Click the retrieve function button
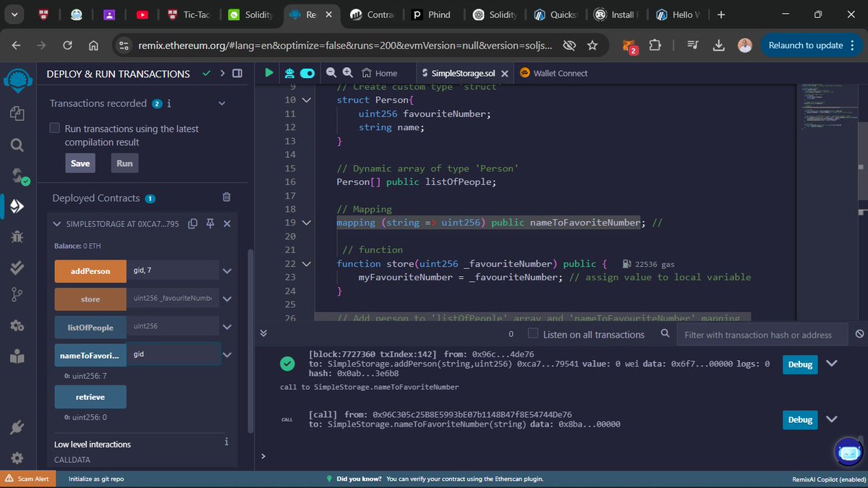868x488 pixels. point(90,397)
